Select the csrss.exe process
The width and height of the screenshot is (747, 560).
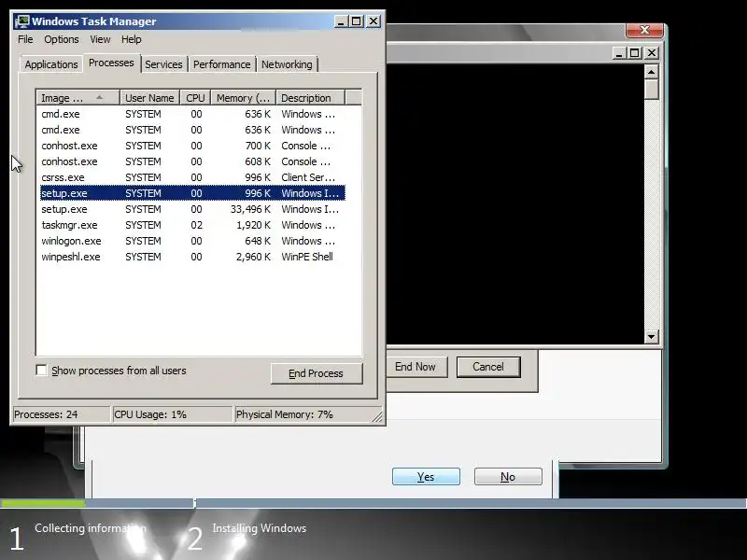[192, 177]
